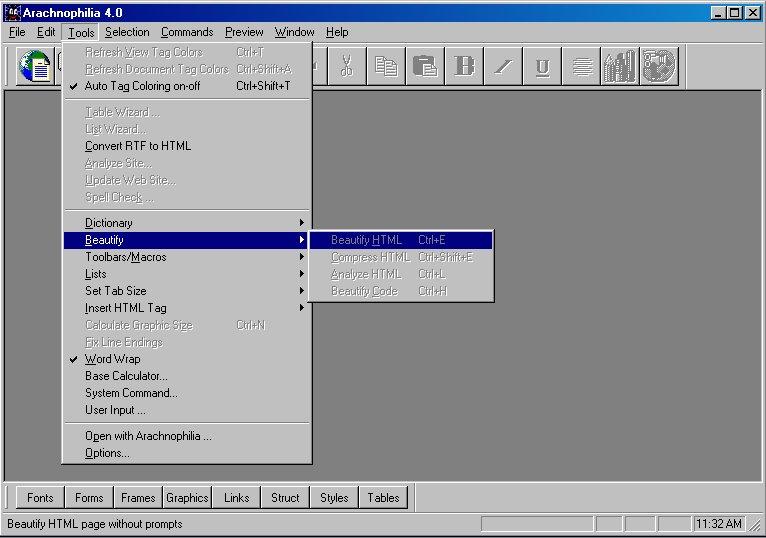The height and width of the screenshot is (538, 766).
Task: Switch to the Styles toolbar tab
Action: click(334, 498)
